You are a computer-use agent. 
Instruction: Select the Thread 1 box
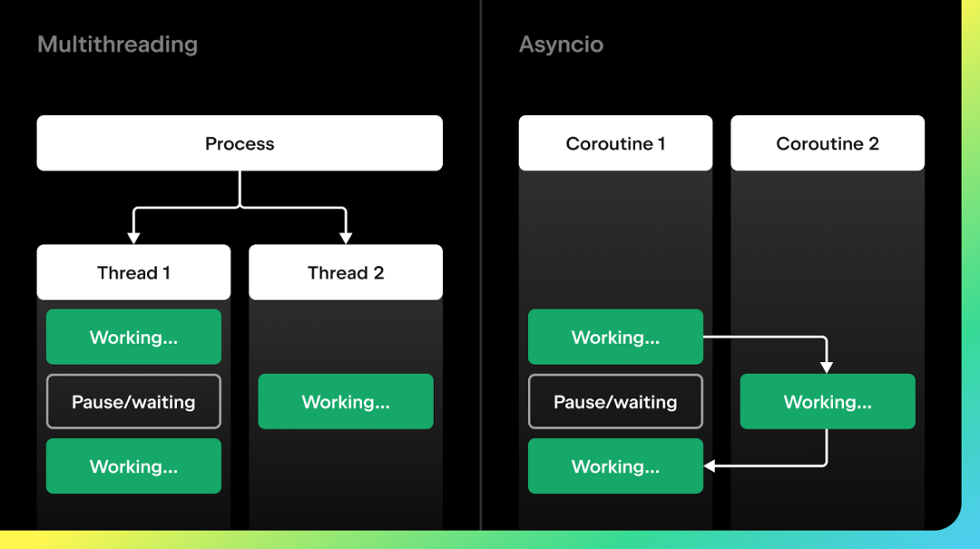[x=133, y=272]
